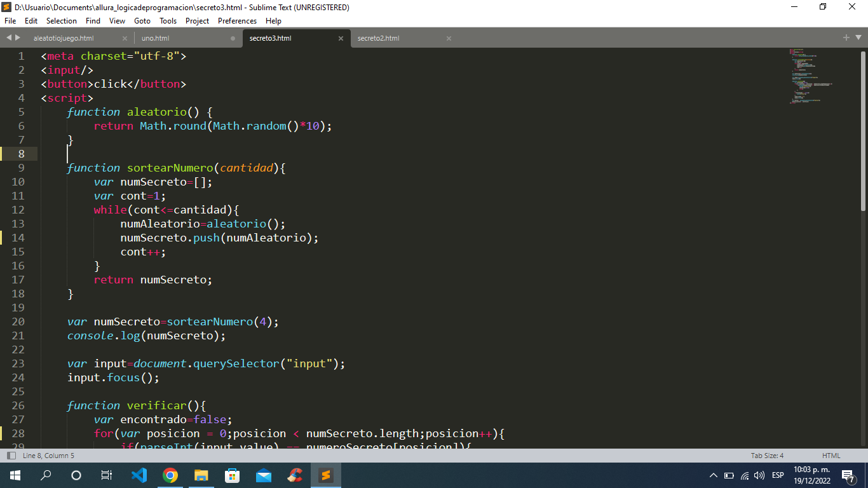Viewport: 868px width, 488px height.
Task: Open Windows search from taskbar
Action: pos(46,475)
